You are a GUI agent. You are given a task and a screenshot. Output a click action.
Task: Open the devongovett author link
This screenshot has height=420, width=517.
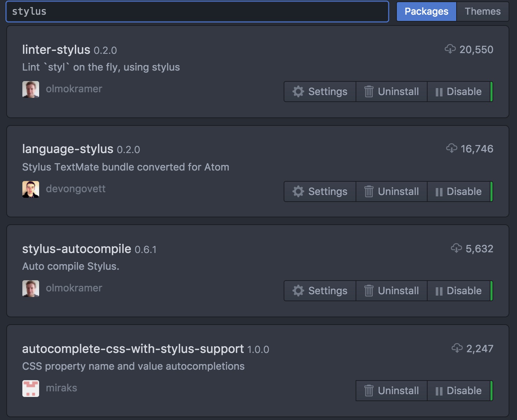pos(76,189)
